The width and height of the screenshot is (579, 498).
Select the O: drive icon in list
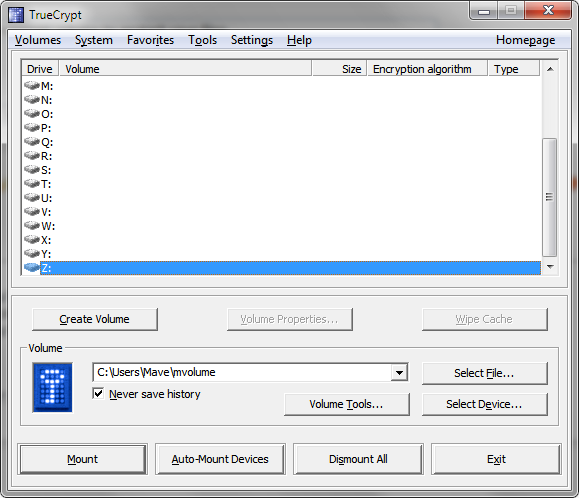point(32,114)
